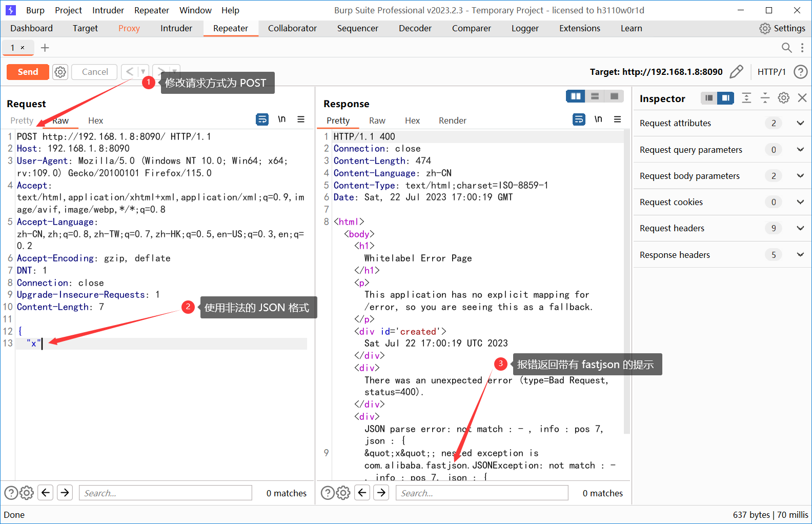Send the request
The image size is (812, 524).
coord(28,72)
